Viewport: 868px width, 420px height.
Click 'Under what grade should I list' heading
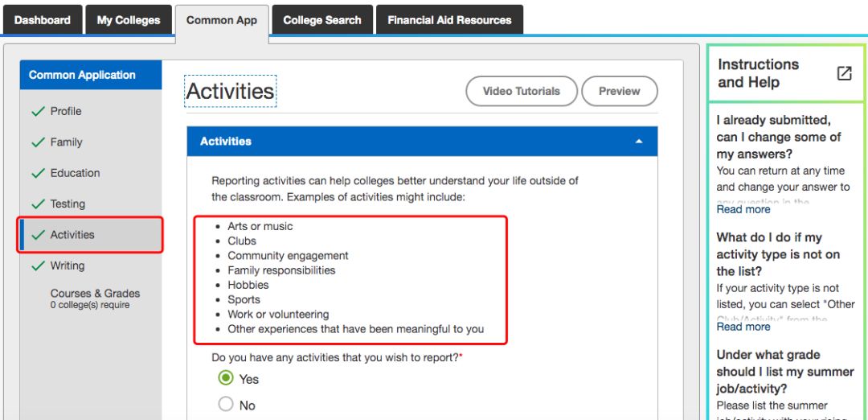pos(785,371)
